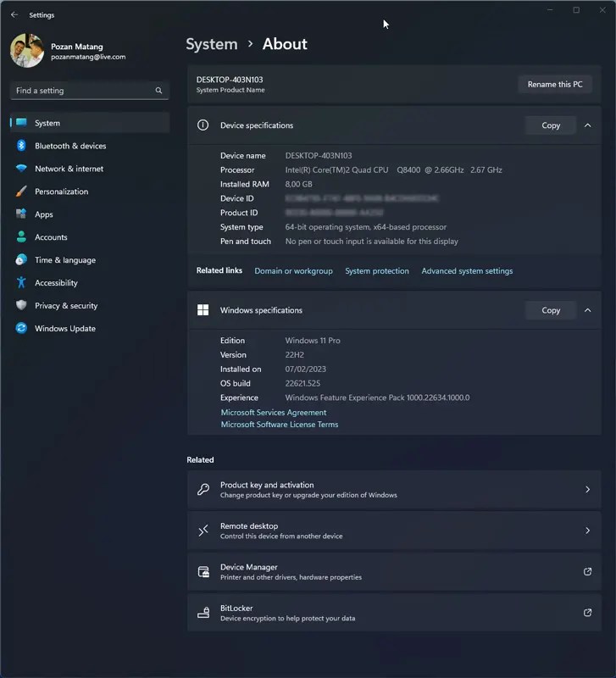This screenshot has width=616, height=678.
Task: Go to Network & internet settings
Action: 90,169
